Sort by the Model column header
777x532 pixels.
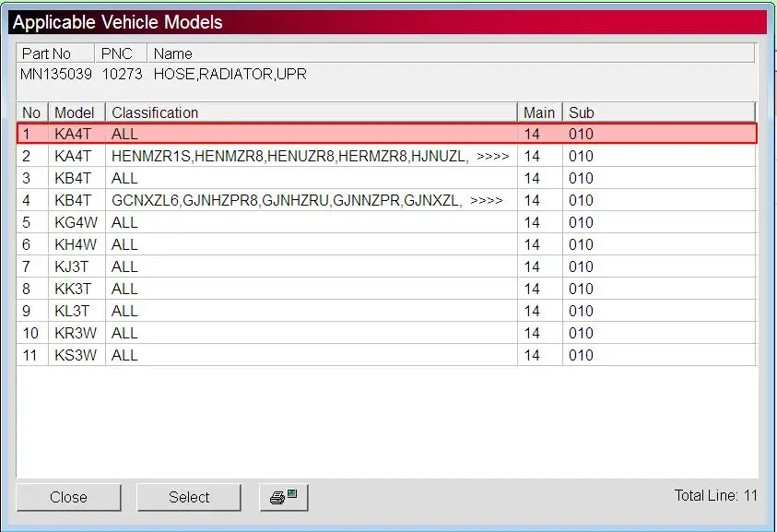point(77,112)
